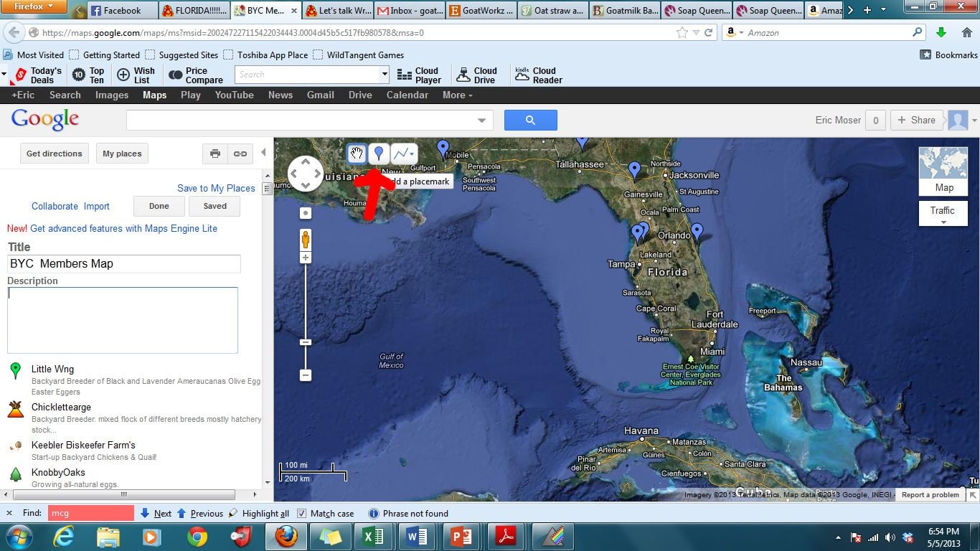The width and height of the screenshot is (980, 551).
Task: Click the link chain icon
Action: pyautogui.click(x=240, y=154)
